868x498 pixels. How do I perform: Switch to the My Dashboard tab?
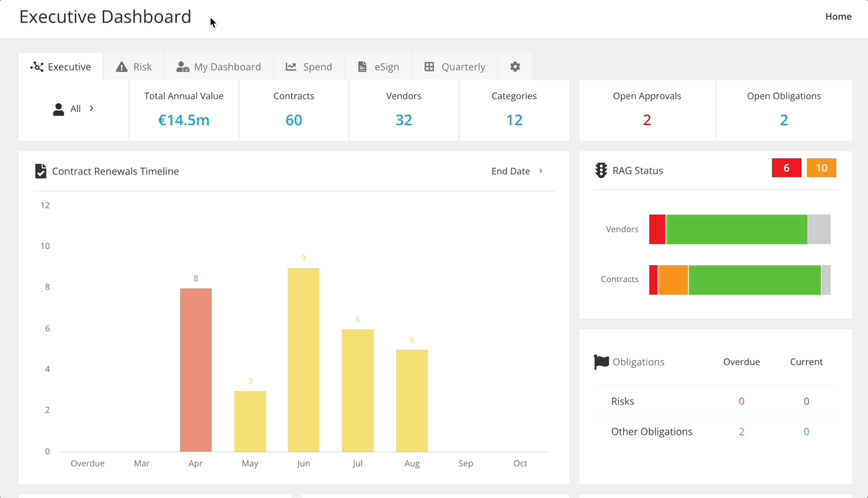tap(219, 67)
